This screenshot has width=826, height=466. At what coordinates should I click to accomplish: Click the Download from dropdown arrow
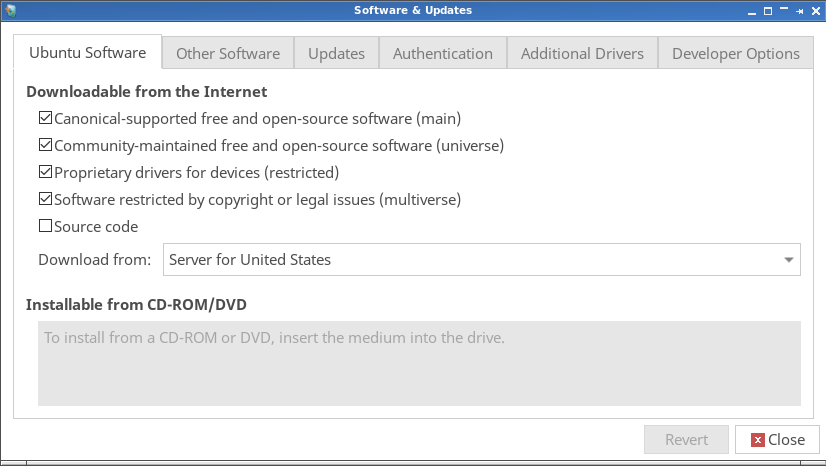coord(789,260)
